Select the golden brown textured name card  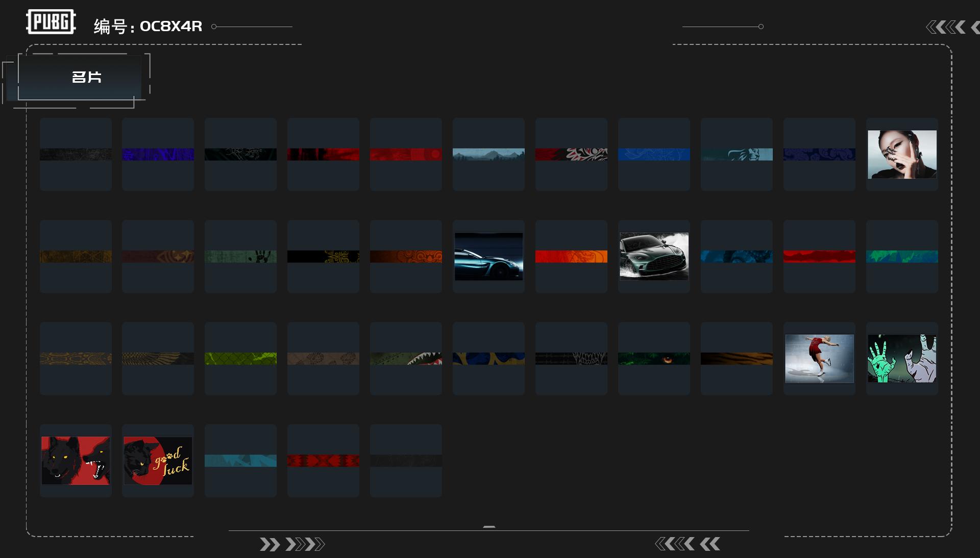click(x=76, y=256)
